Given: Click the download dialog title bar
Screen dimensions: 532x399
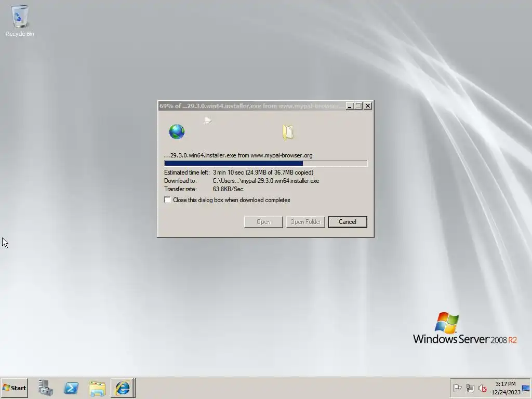Looking at the screenshot, I should click(x=251, y=106).
